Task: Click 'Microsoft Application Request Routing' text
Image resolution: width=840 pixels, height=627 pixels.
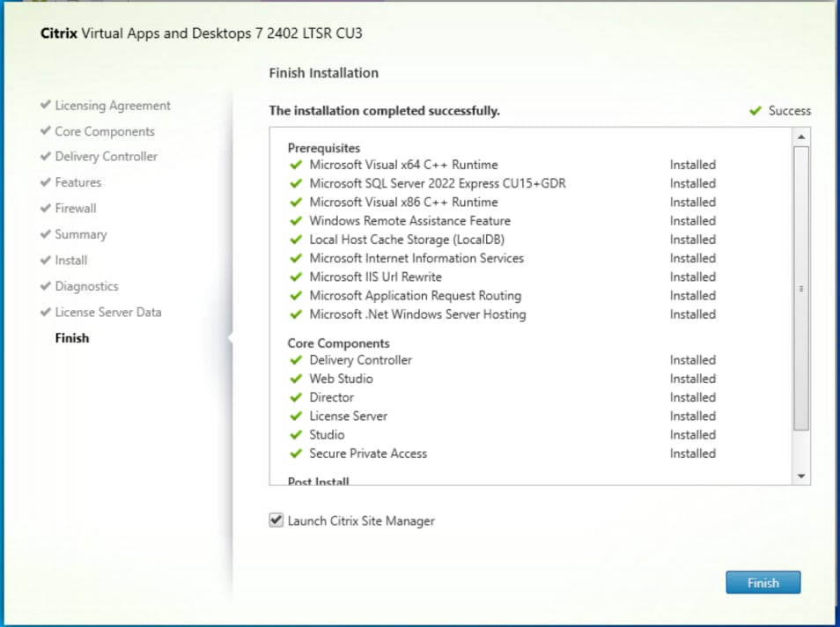Action: 416,296
